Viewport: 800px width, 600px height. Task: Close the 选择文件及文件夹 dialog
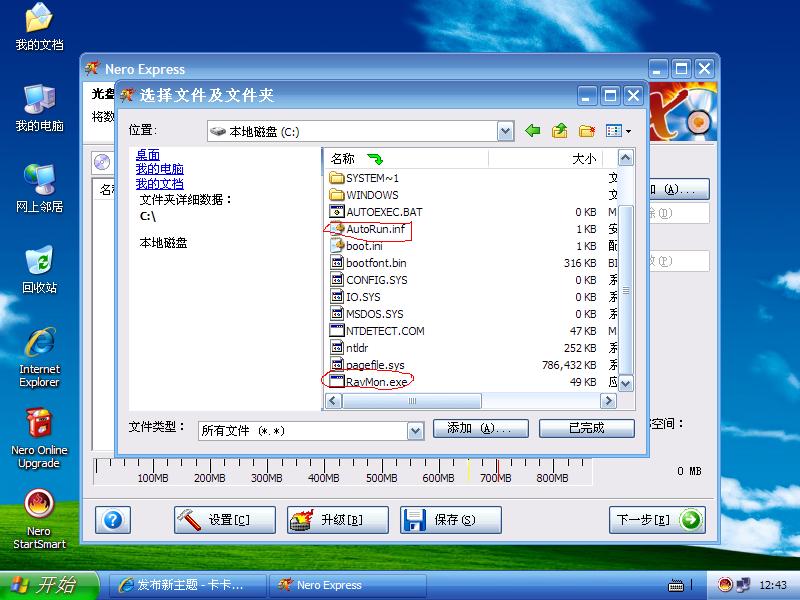coord(633,95)
